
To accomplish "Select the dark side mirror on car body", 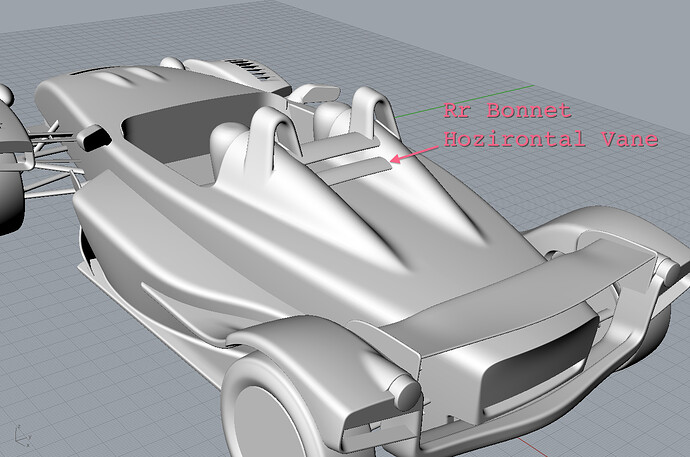I will tap(94, 137).
